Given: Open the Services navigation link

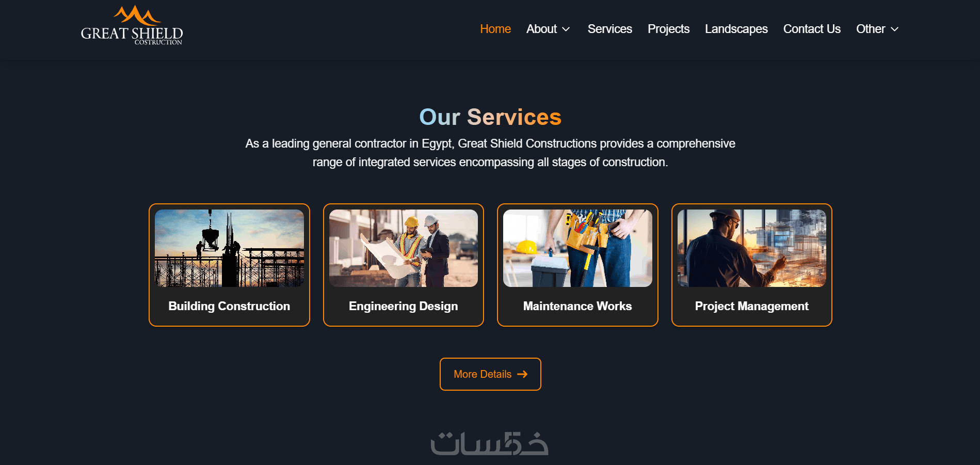Looking at the screenshot, I should click(609, 29).
